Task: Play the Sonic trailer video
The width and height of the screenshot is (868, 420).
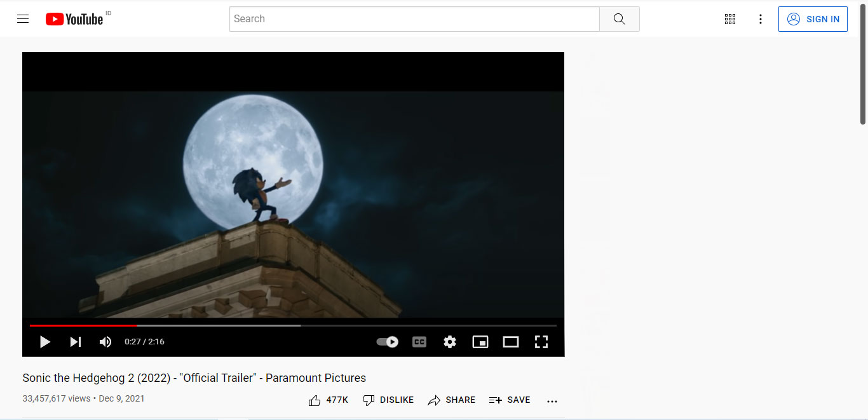Action: [45, 342]
